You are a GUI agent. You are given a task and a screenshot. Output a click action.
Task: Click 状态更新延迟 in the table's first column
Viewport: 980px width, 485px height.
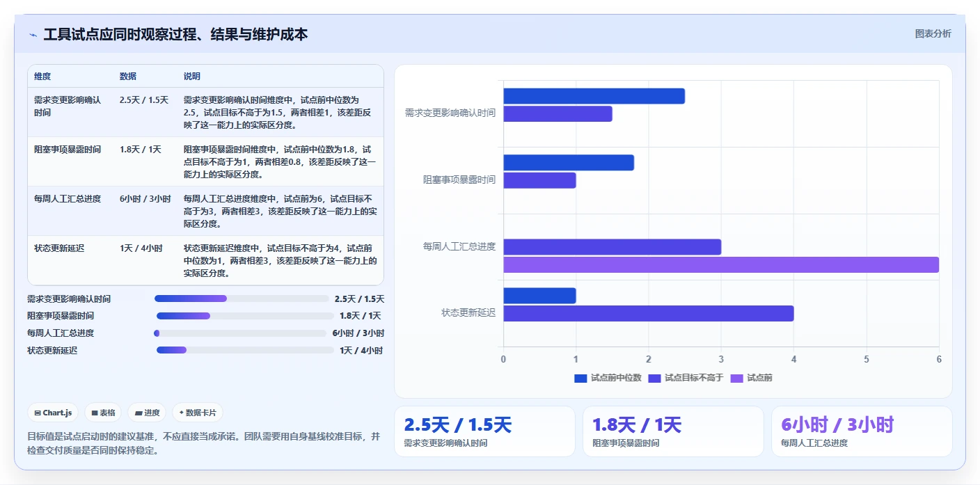(59, 248)
